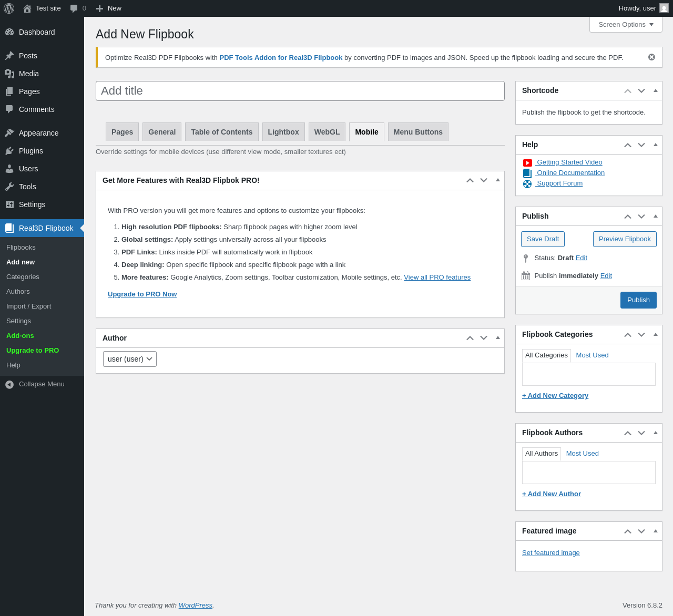
Task: Click Set featured image link
Action: (551, 553)
